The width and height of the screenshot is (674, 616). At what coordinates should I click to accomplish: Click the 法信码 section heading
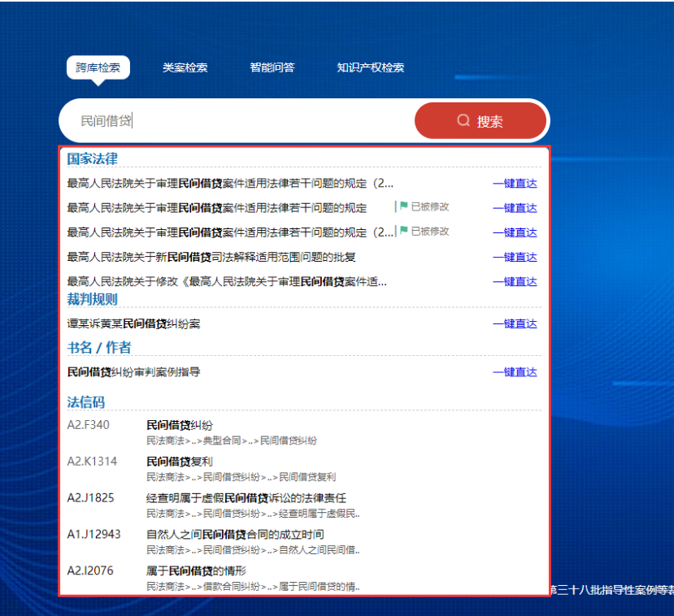coord(86,402)
